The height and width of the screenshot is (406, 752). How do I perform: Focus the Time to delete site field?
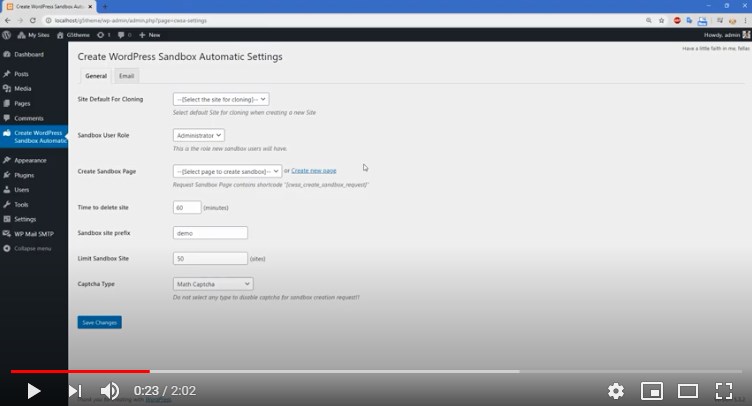tap(187, 208)
